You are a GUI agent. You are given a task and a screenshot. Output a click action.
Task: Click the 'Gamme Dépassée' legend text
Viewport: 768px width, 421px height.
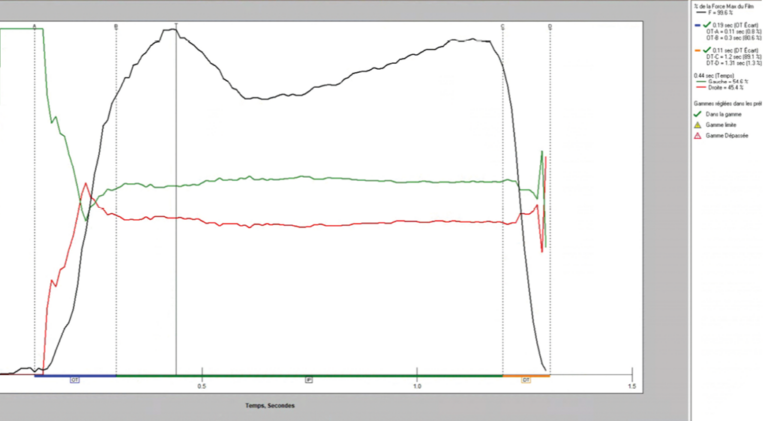(727, 136)
